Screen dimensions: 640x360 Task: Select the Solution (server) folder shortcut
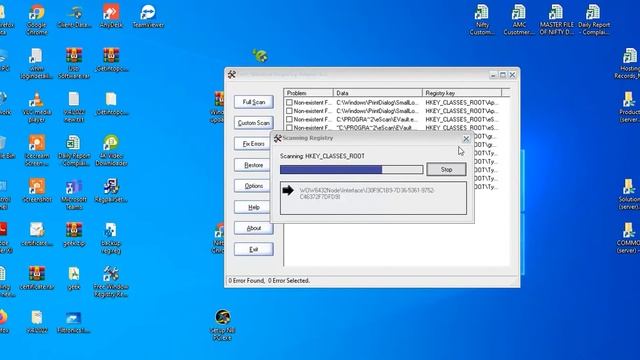click(x=629, y=195)
